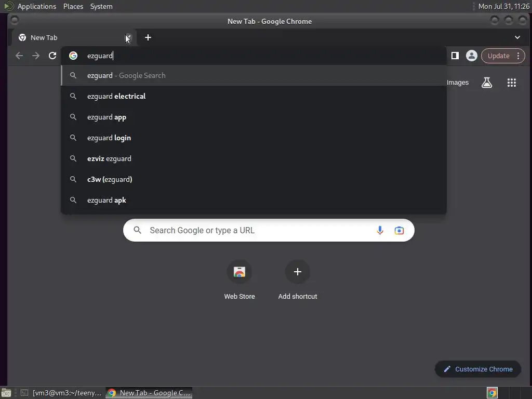This screenshot has height=399, width=532.
Task: Select 'ezviz ezguard' suggestion
Action: click(x=254, y=158)
